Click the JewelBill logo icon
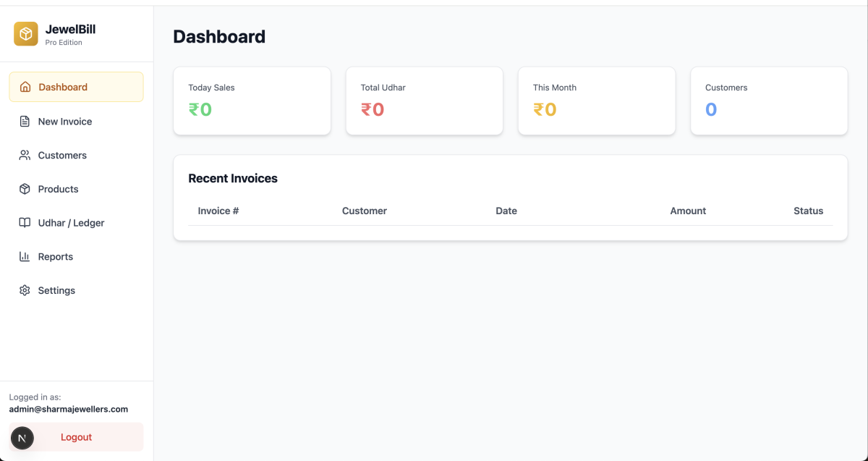 pyautogui.click(x=26, y=34)
